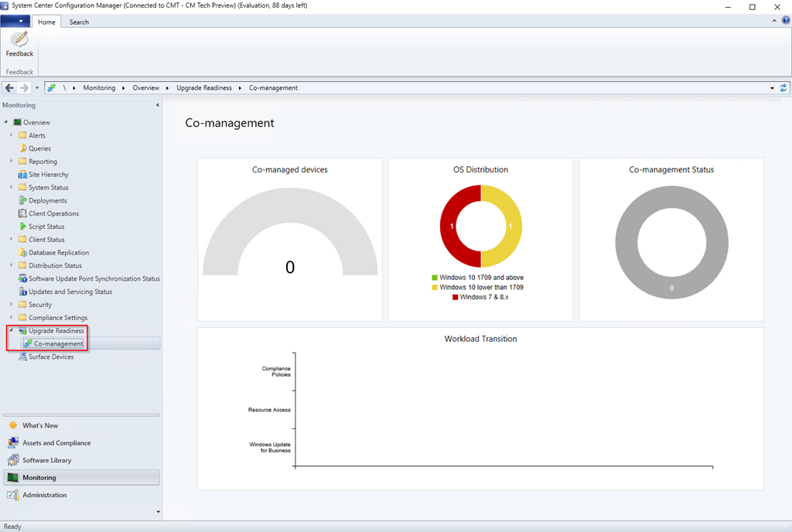The image size is (792, 532).
Task: Click the back navigation arrow
Action: pos(9,88)
